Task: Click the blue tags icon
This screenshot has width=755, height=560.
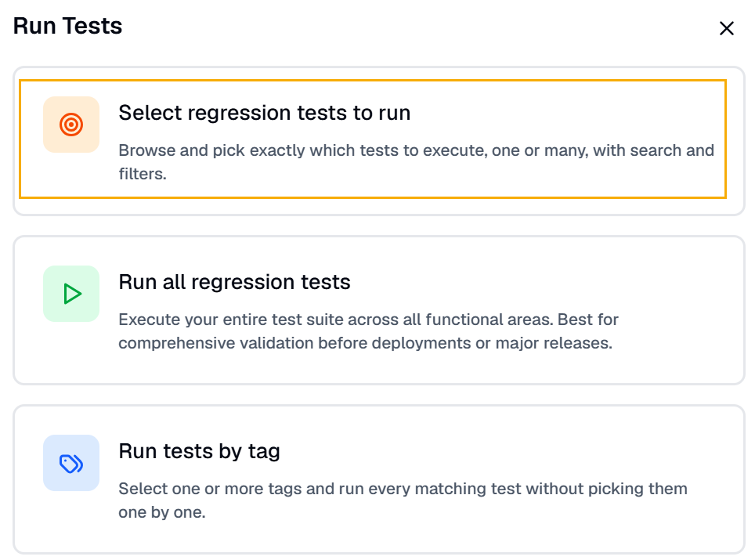Action: click(x=71, y=463)
